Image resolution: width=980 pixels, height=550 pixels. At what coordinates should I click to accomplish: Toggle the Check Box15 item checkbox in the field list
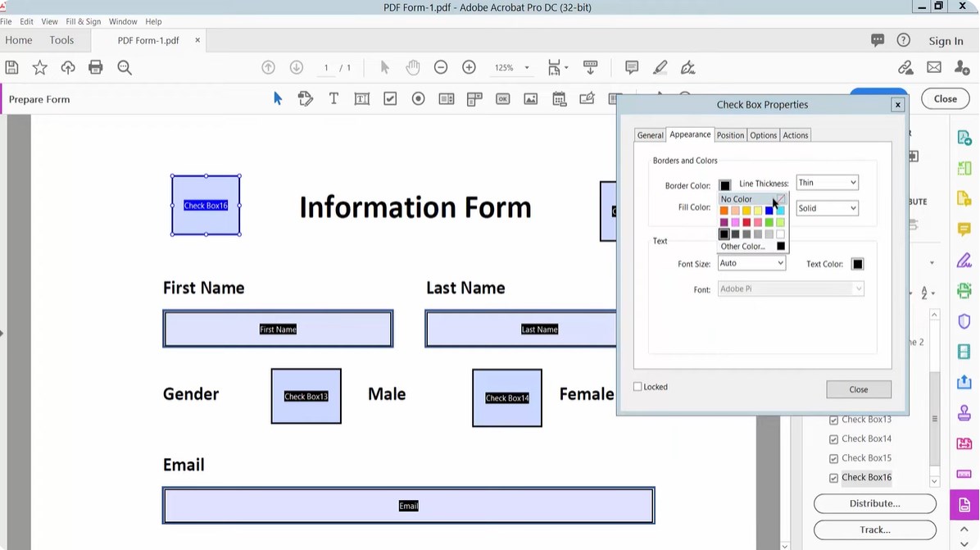point(833,458)
